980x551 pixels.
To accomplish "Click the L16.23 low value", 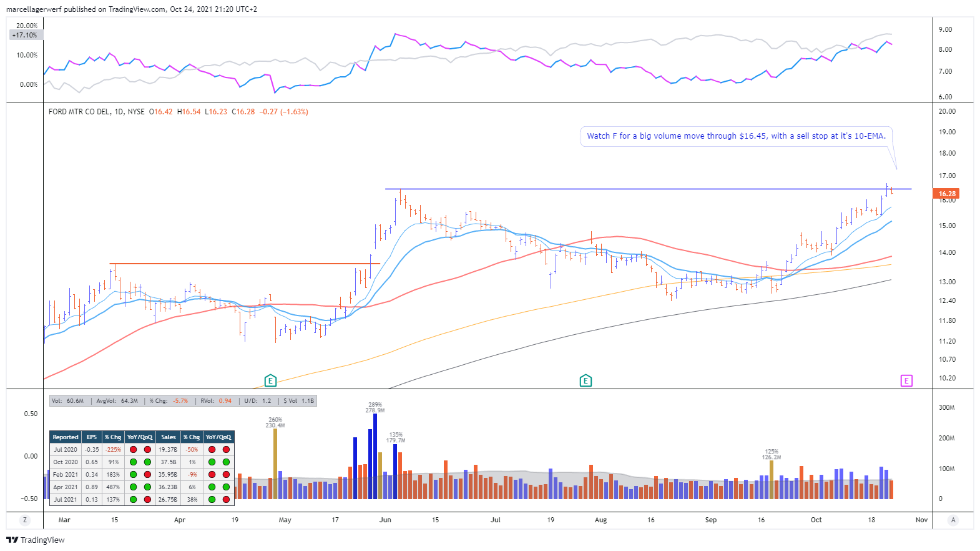I will [216, 112].
